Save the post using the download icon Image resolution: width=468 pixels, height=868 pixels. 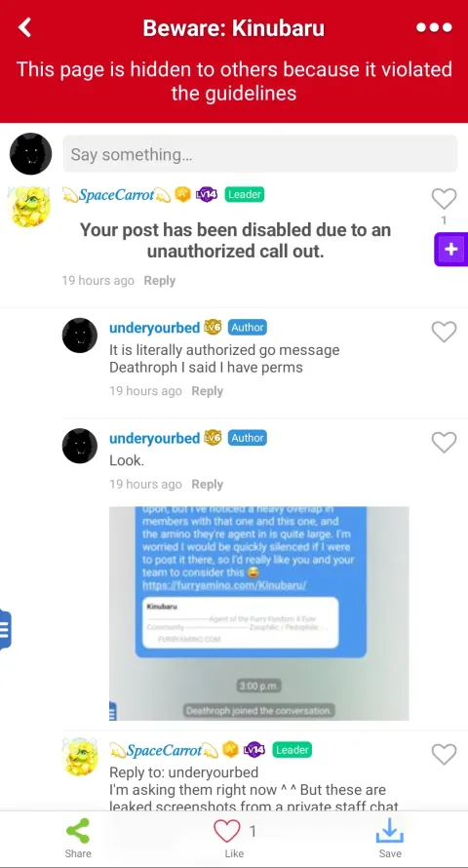click(x=390, y=838)
